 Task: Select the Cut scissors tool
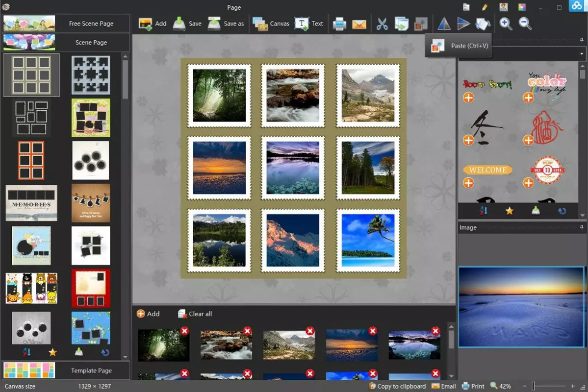coord(382,24)
